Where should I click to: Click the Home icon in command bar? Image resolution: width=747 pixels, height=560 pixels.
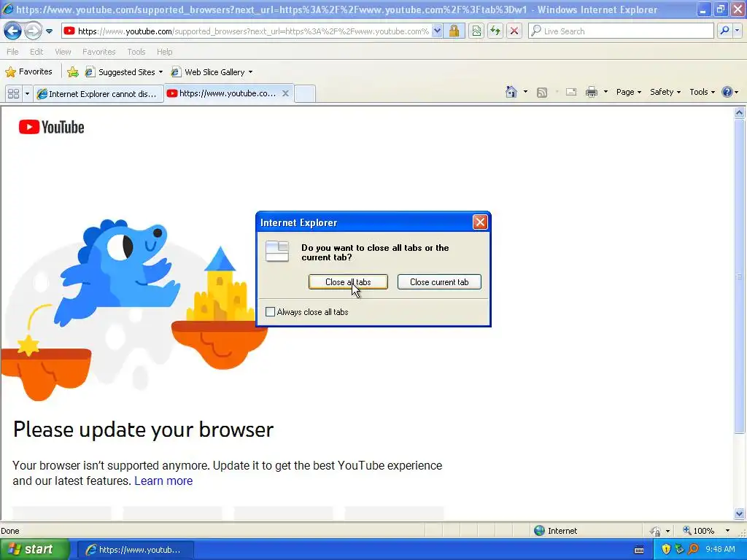511,92
